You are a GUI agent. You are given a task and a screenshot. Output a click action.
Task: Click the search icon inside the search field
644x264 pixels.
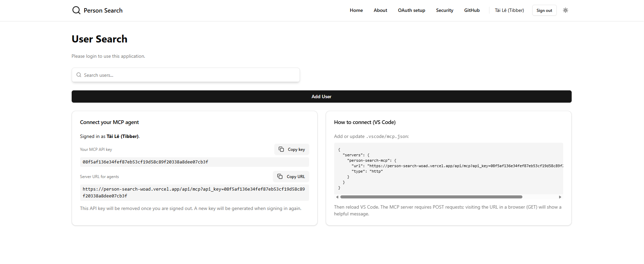pyautogui.click(x=79, y=75)
